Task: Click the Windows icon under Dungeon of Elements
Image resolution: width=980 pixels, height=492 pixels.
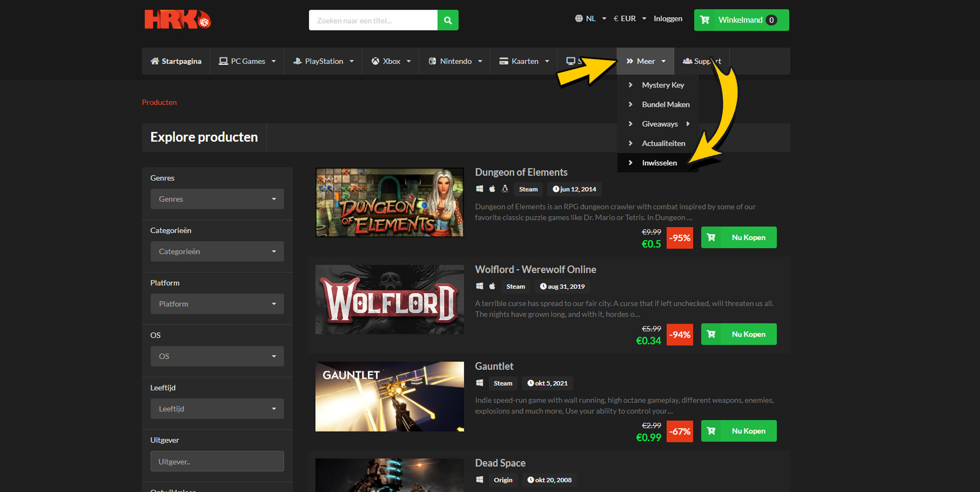Action: coord(480,189)
